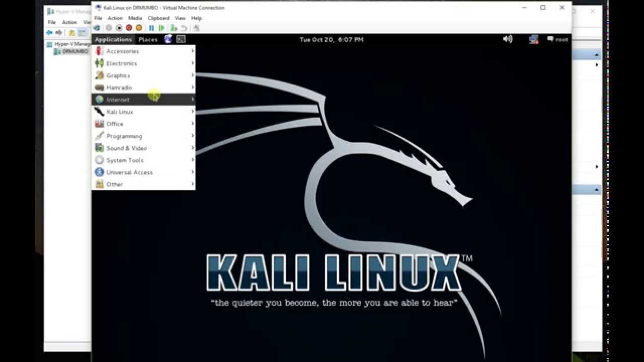The height and width of the screenshot is (362, 644).
Task: Open the volume control in the Kali panel
Action: [x=508, y=39]
